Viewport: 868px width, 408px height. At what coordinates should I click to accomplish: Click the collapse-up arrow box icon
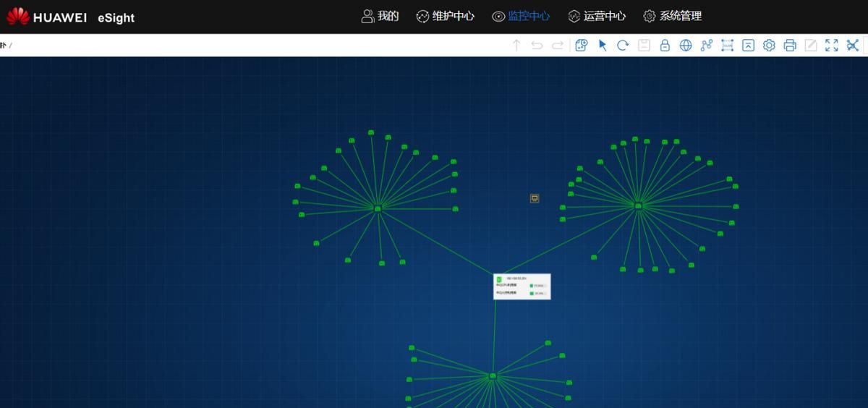[x=748, y=46]
